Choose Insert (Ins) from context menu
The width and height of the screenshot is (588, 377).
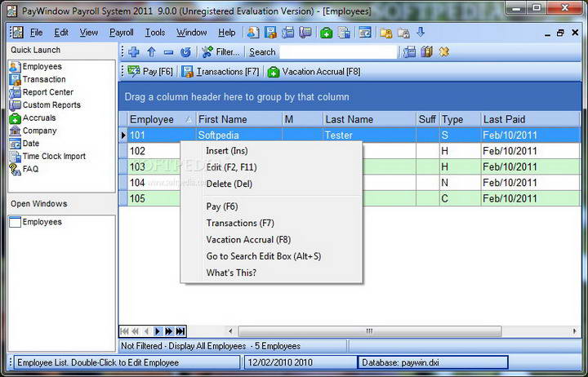tap(271, 151)
